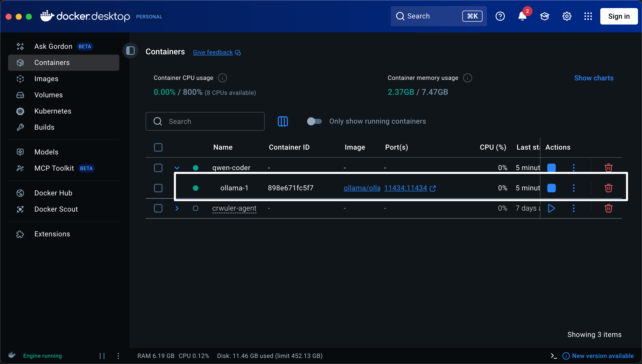Delete the crwuler-agent container
Viewport: 642px width, 364px height.
[x=608, y=208]
